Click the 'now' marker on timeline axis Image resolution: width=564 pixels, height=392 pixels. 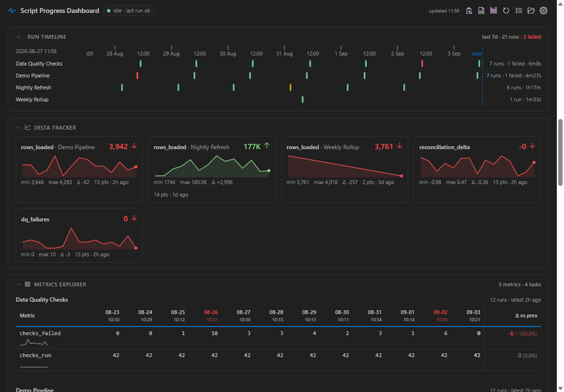pyautogui.click(x=477, y=54)
